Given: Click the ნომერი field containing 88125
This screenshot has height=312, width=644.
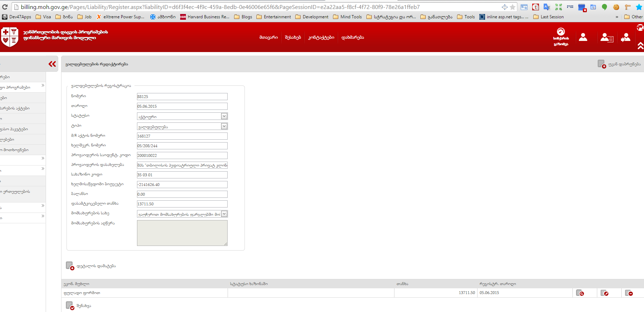Looking at the screenshot, I should coord(182,97).
